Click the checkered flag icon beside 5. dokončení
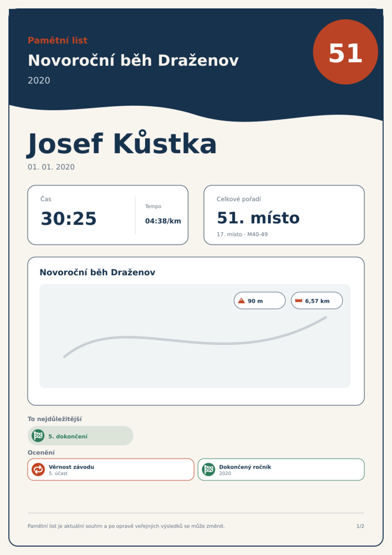 (x=38, y=436)
